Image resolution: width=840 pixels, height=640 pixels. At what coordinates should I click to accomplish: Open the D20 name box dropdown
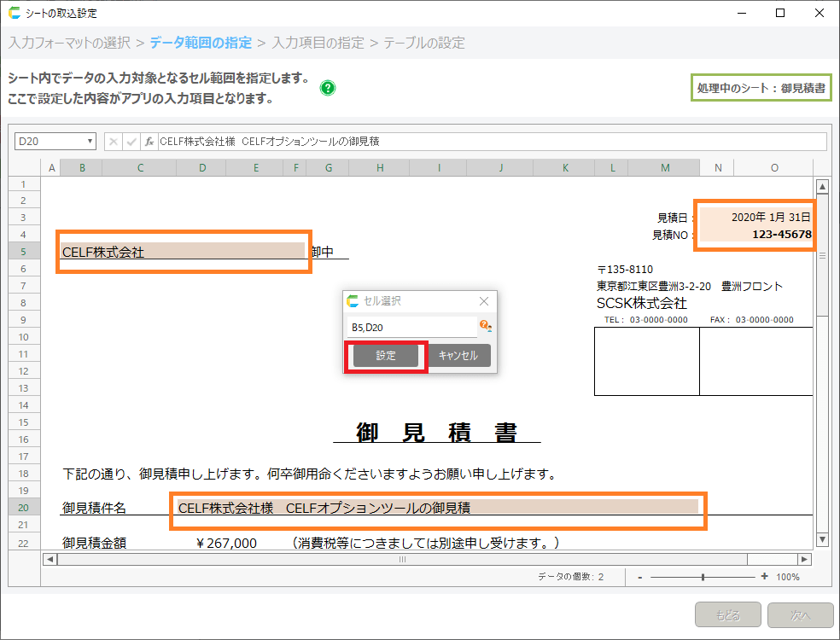click(x=90, y=142)
